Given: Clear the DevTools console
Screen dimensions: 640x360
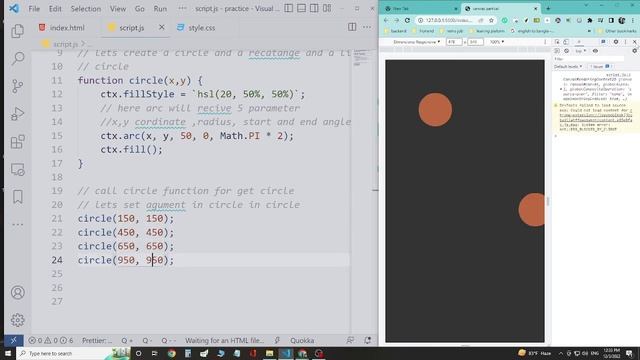Looking at the screenshot, I should pyautogui.click(x=567, y=51).
